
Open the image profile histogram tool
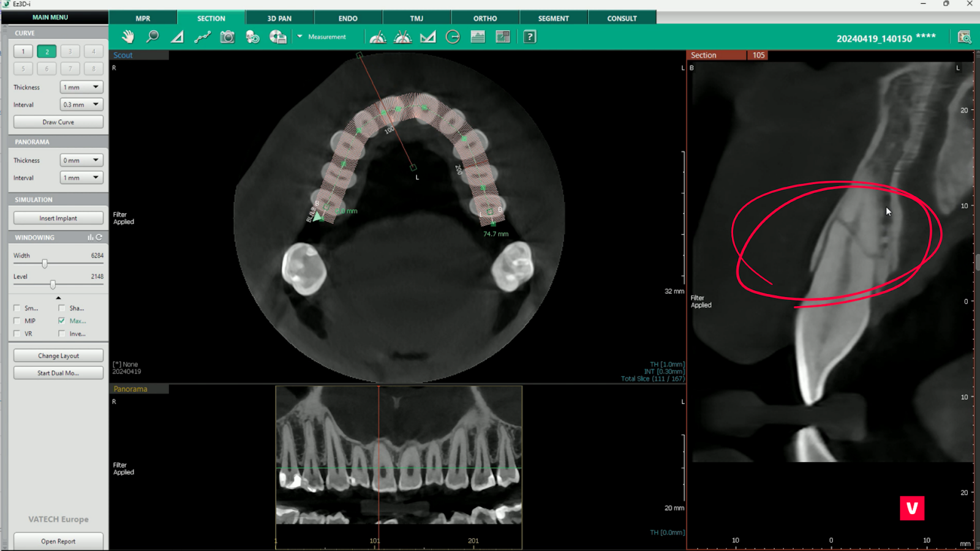478,37
